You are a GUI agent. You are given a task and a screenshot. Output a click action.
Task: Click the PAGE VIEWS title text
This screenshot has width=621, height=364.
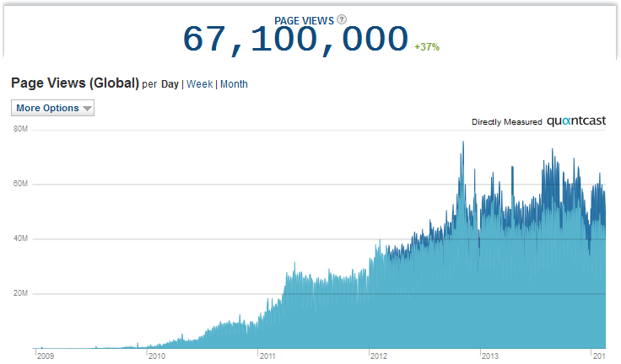(304, 21)
